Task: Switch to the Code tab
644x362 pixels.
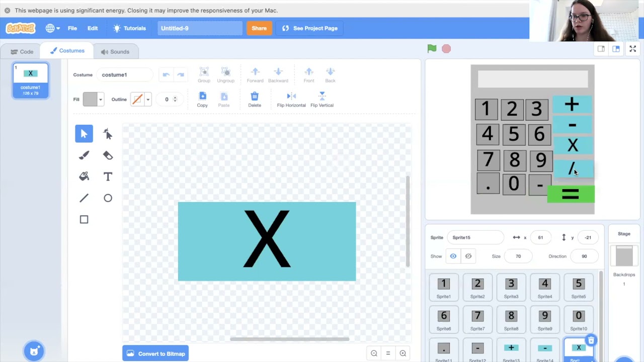Action: click(22, 51)
